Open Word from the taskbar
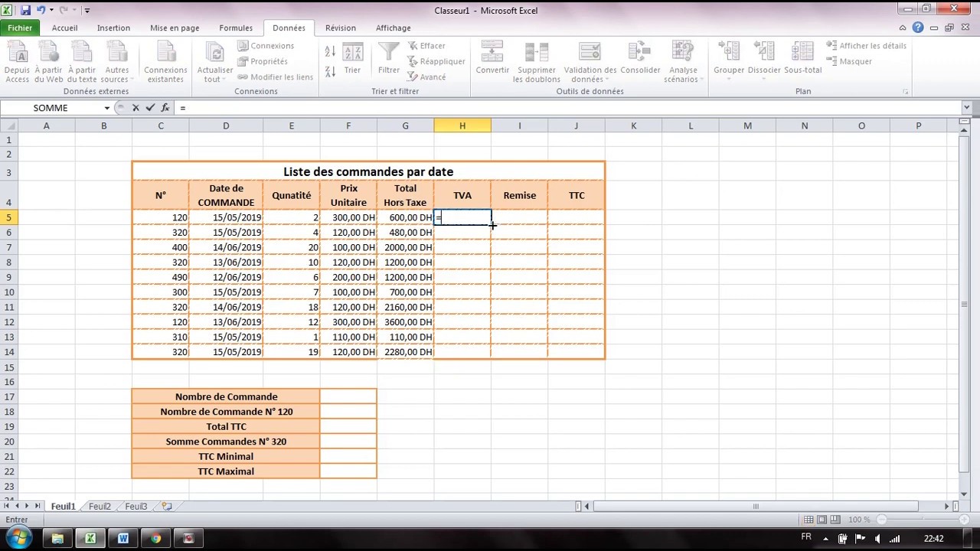Image resolution: width=980 pixels, height=551 pixels. point(123,539)
